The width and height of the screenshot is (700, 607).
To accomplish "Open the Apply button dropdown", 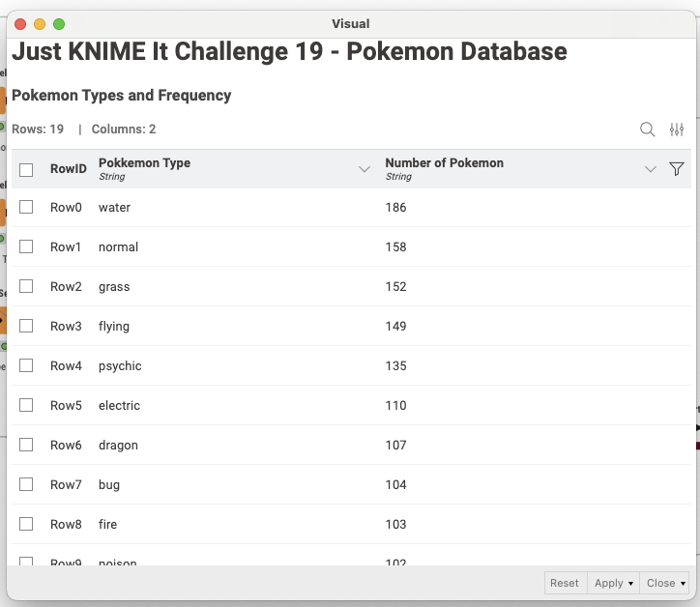I will 614,583.
